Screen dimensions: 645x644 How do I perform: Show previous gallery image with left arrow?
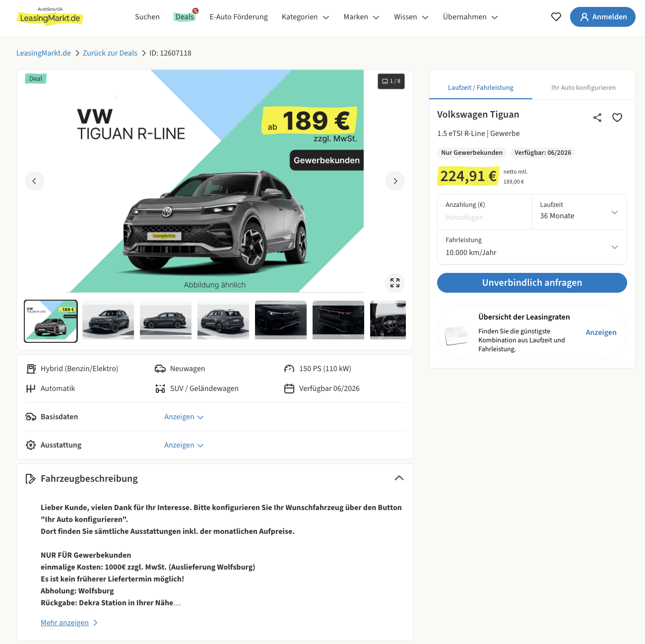click(35, 181)
